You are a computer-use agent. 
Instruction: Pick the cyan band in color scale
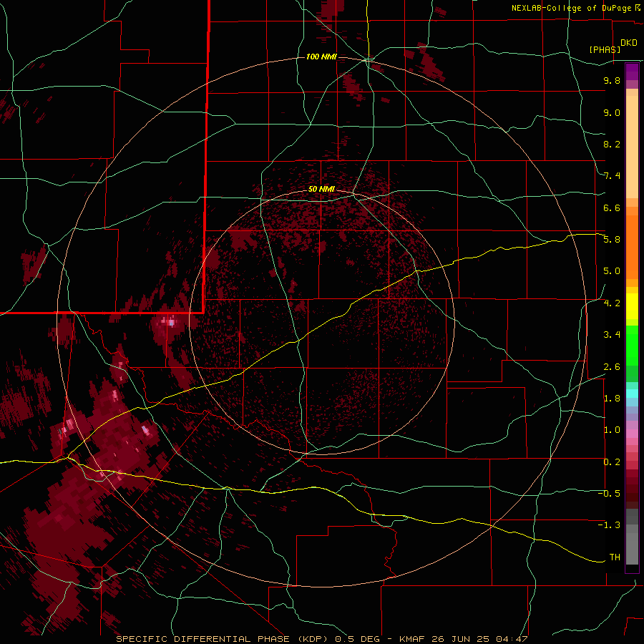pos(632,394)
